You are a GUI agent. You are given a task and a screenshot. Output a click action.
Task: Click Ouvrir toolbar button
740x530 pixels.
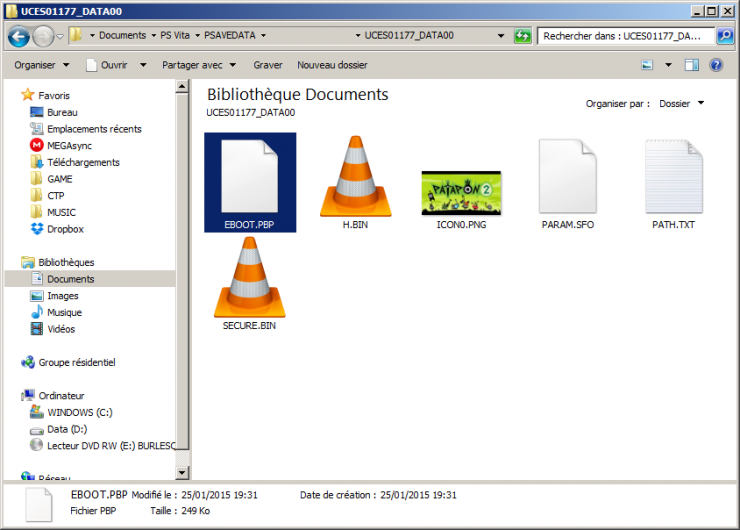pyautogui.click(x=107, y=65)
